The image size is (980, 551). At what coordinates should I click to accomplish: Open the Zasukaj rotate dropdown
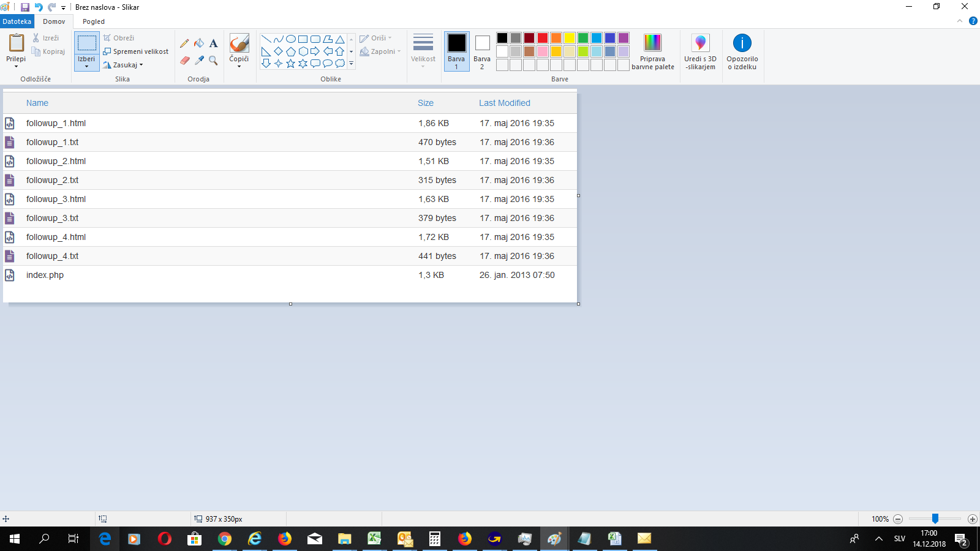[x=123, y=65]
